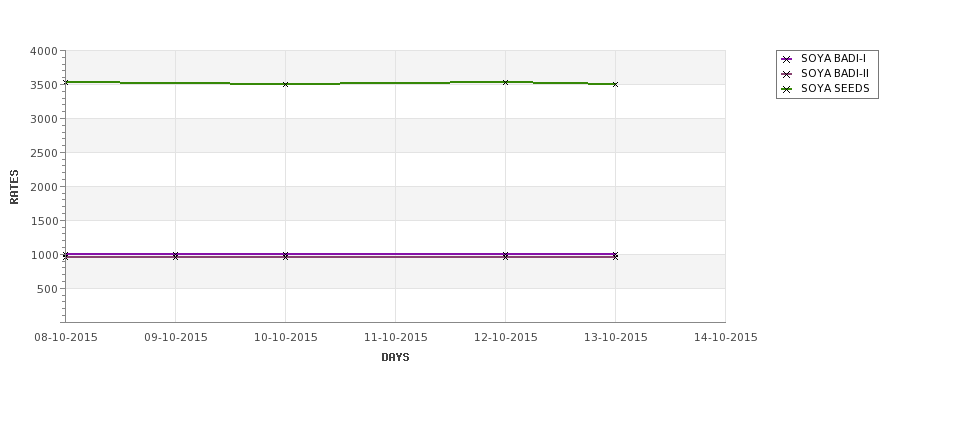The image size is (975, 429).
Task: Select SOYA BADI marker on 13-10-2015
Action: point(616,256)
